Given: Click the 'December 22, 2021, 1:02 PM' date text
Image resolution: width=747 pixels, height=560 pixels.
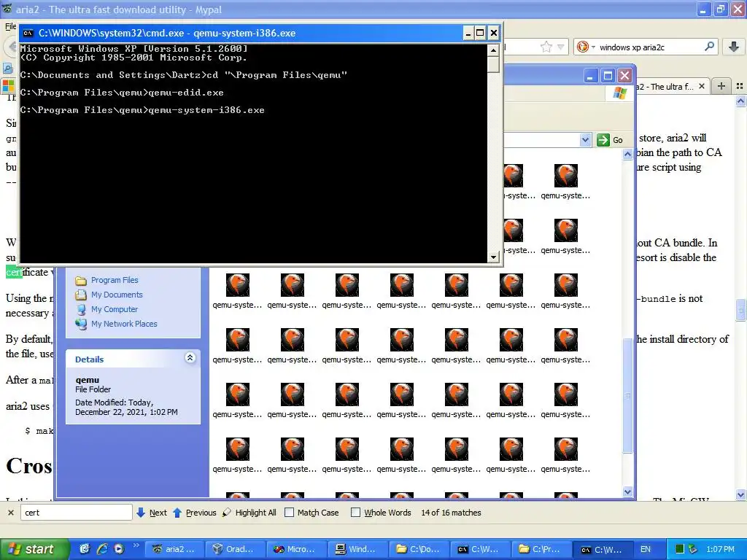Looking at the screenshot, I should (x=126, y=412).
